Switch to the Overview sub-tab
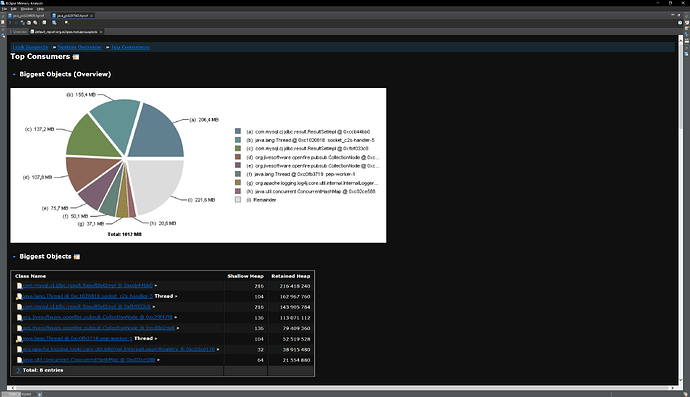This screenshot has width=690, height=397. [19, 32]
